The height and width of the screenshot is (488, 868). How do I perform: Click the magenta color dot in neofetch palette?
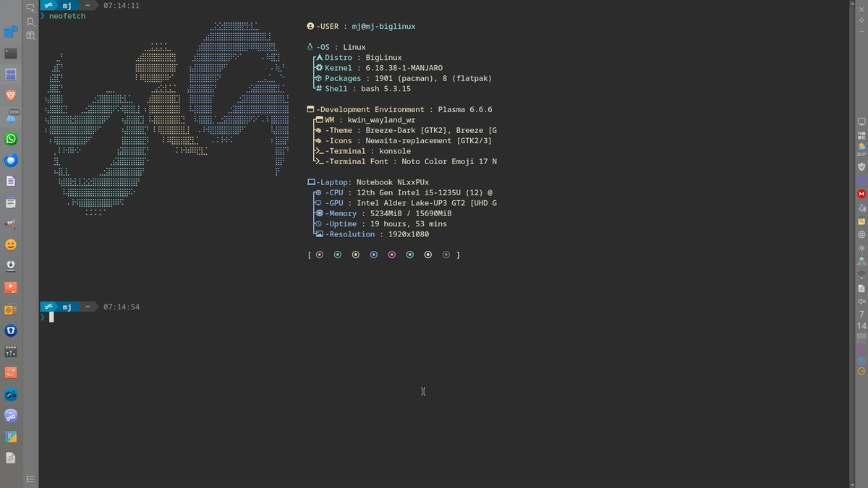pos(392,254)
